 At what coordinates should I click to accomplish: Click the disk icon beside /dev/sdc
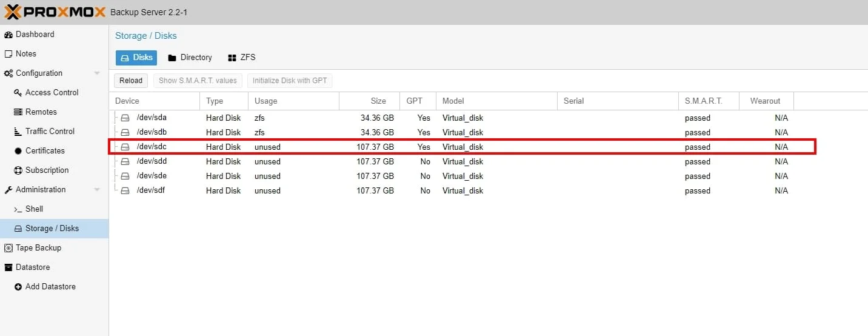(x=125, y=147)
